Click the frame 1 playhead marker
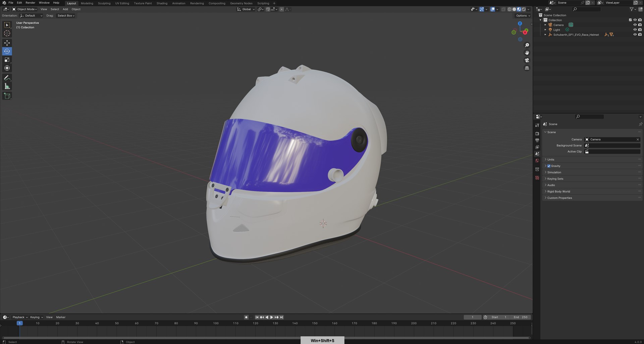The image size is (644, 344). pos(20,324)
